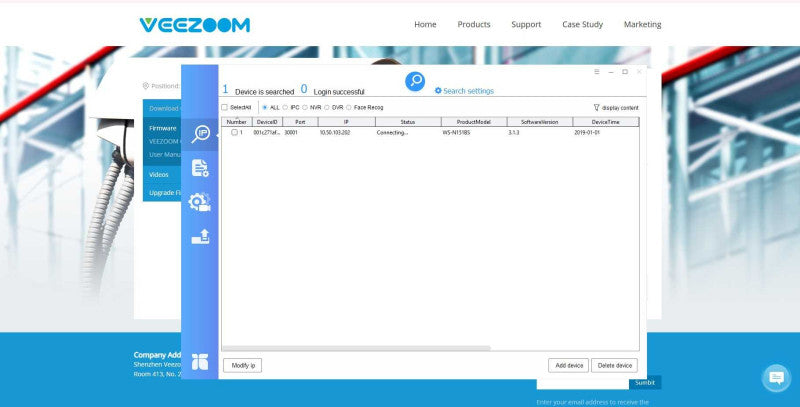Click the Status column header
Screen dimensions: 800x407
408,122
